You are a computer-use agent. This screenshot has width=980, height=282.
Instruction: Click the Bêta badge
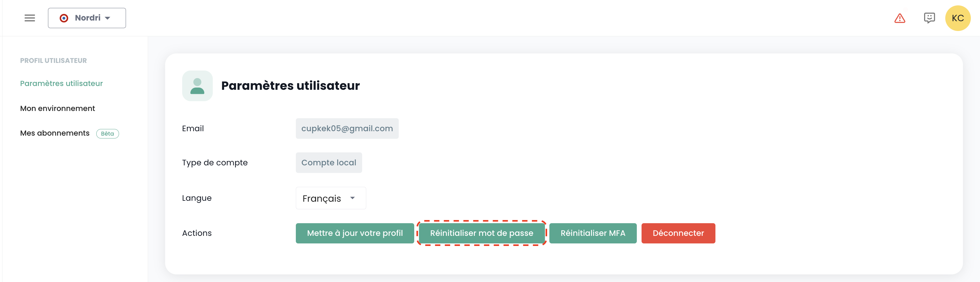(107, 134)
